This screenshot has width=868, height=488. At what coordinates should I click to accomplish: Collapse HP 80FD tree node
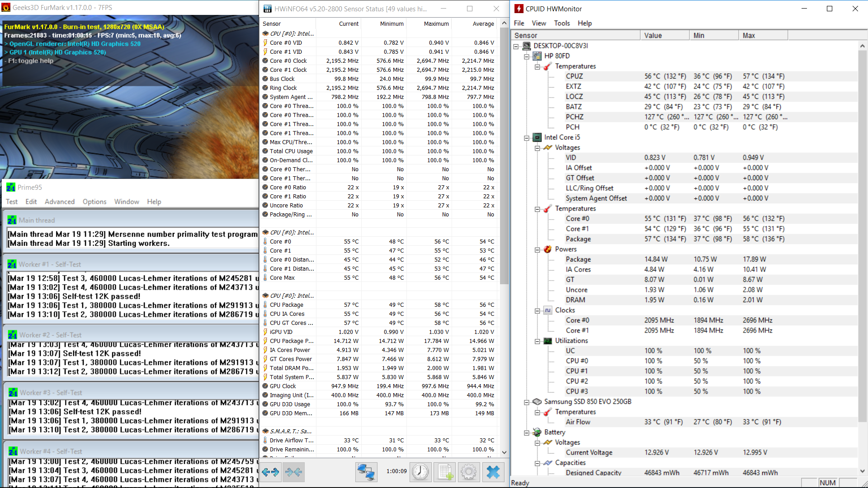[x=527, y=56]
